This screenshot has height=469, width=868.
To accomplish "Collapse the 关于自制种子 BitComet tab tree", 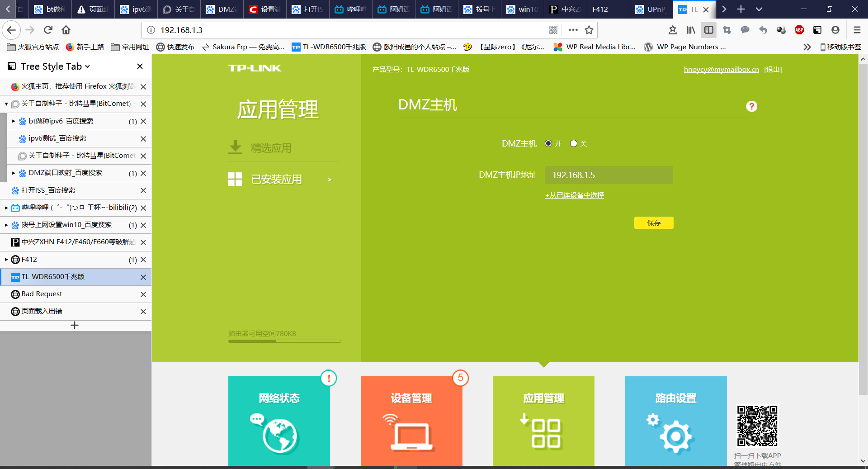I will [6, 104].
